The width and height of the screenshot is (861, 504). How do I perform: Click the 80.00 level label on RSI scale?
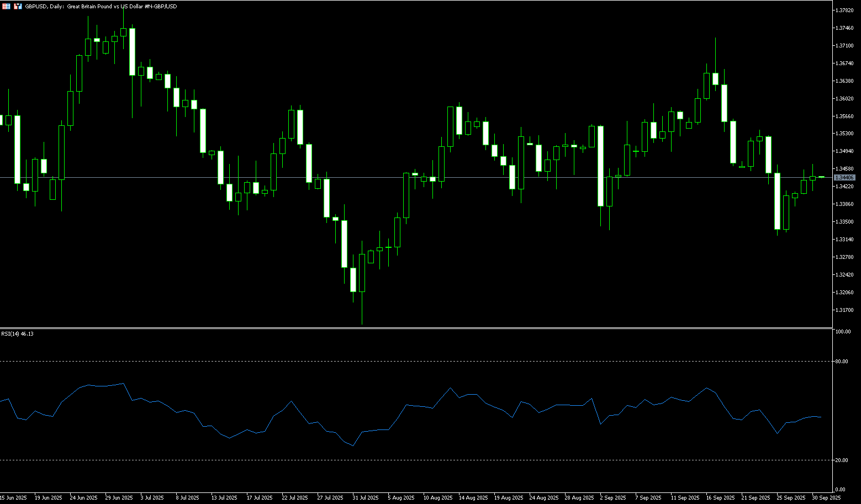click(842, 362)
